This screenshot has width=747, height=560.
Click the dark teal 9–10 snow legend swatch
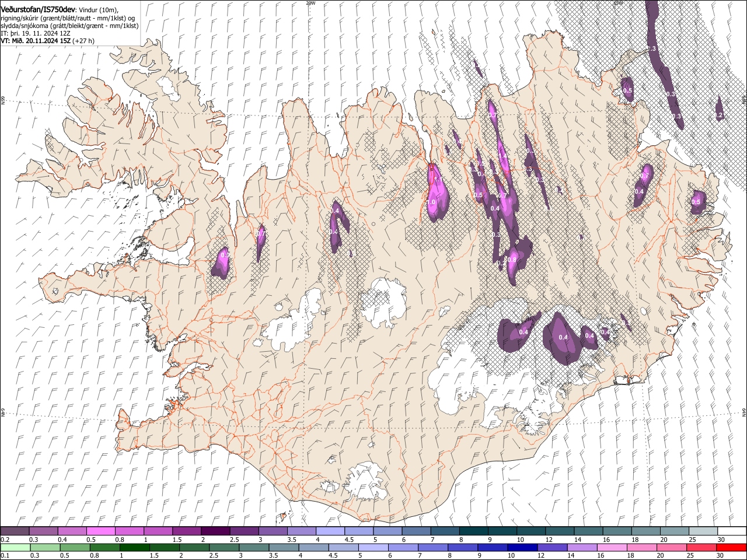pos(501,531)
